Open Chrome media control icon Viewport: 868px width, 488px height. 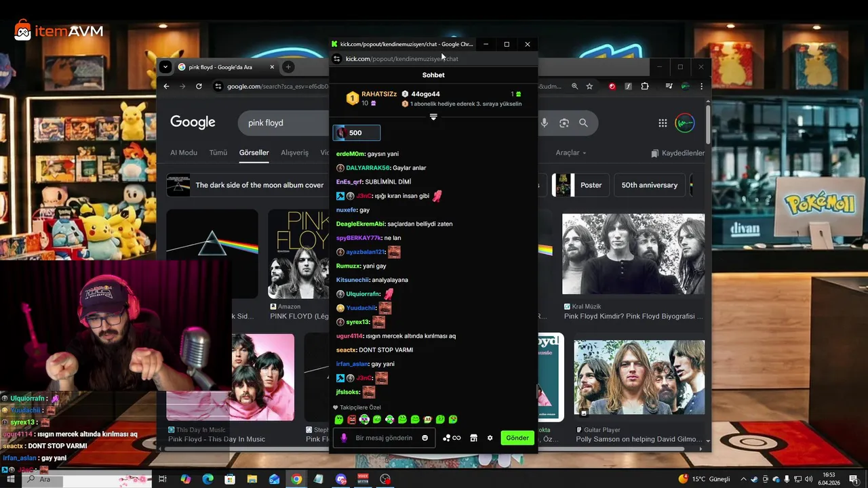pos(669,86)
